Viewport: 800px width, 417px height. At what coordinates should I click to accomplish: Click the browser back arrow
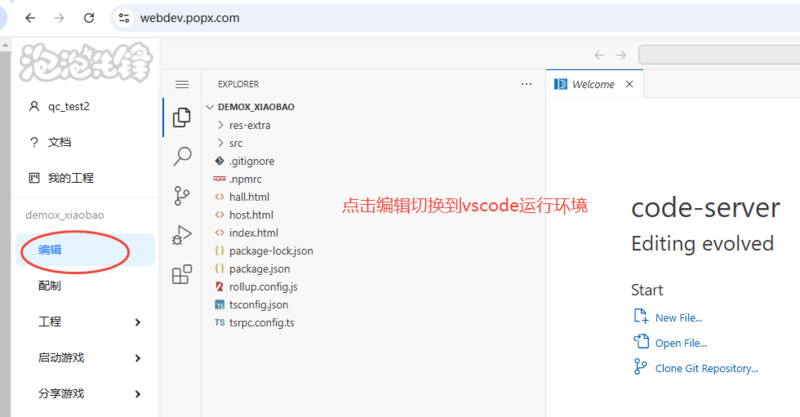[30, 18]
